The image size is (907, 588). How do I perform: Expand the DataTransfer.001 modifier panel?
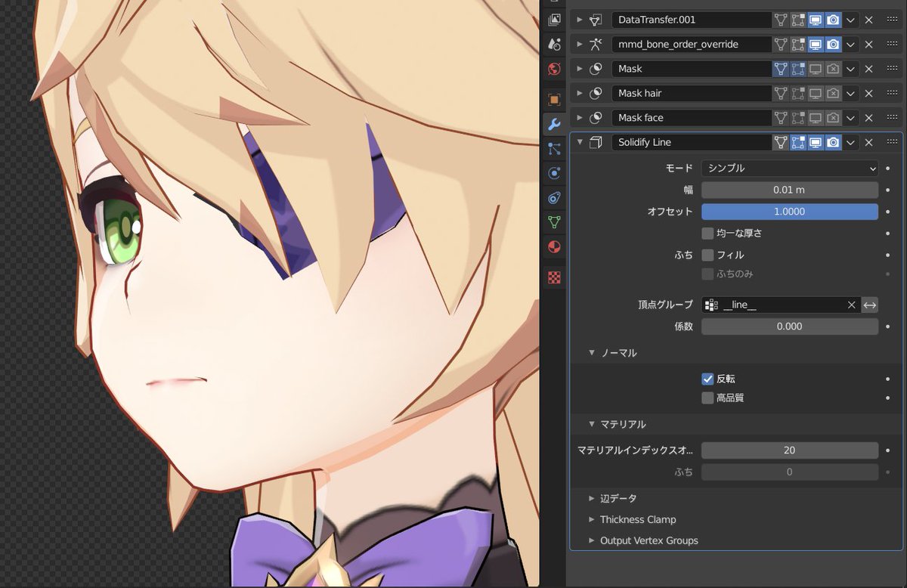pyautogui.click(x=580, y=20)
